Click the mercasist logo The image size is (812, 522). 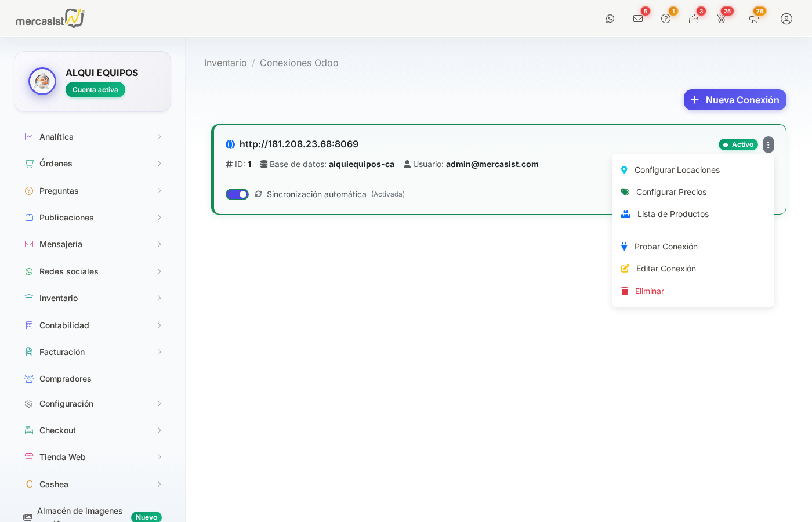click(x=50, y=18)
